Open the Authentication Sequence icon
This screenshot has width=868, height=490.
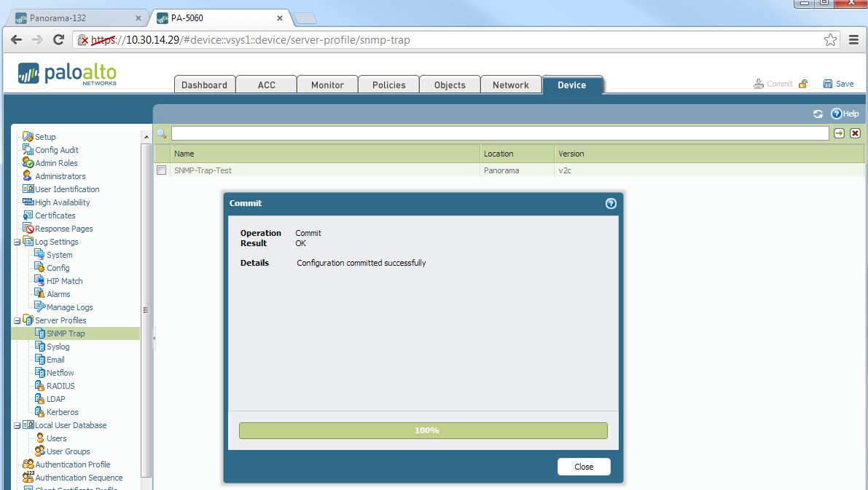(x=28, y=478)
